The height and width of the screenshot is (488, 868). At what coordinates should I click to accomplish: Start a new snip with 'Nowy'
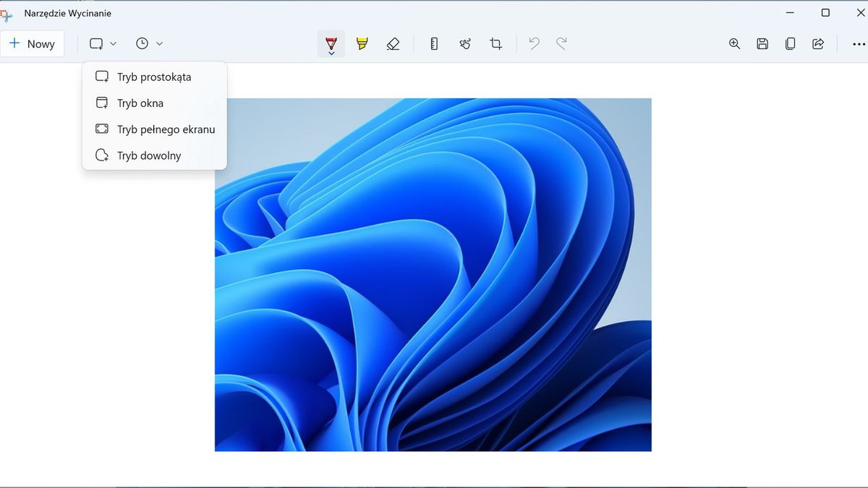point(33,43)
